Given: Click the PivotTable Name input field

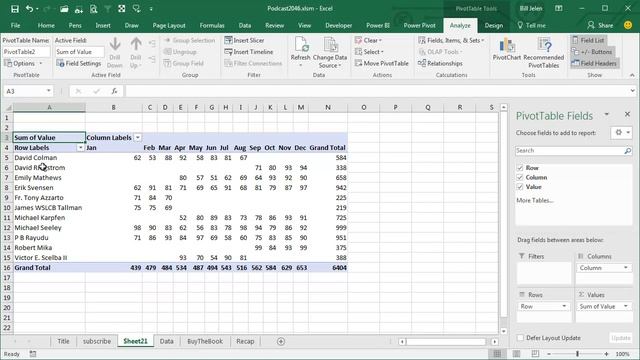Looking at the screenshot, I should click(26, 52).
